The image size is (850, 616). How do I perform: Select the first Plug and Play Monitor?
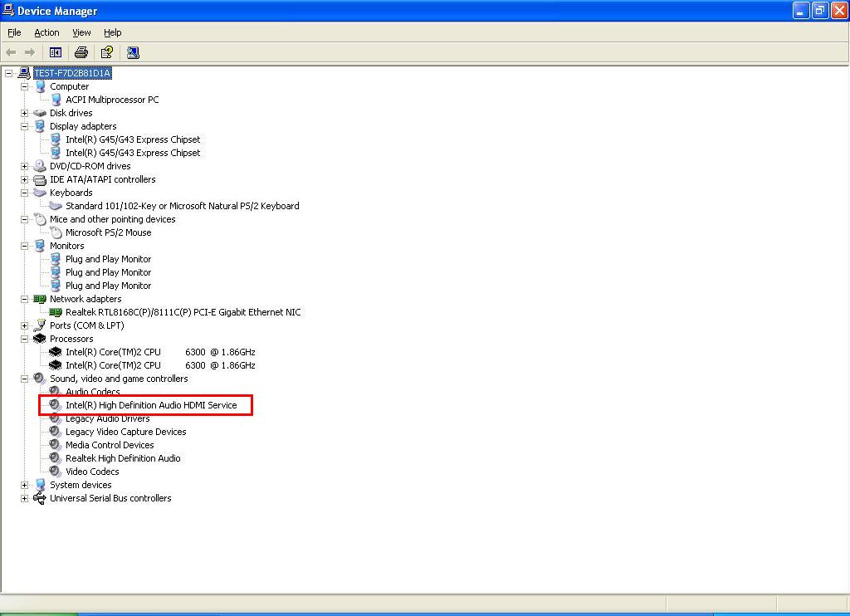pyautogui.click(x=109, y=259)
